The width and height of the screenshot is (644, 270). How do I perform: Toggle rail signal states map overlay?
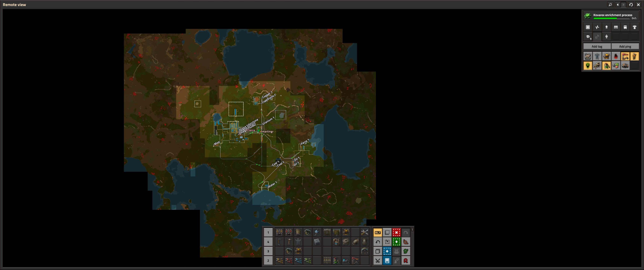(607, 66)
